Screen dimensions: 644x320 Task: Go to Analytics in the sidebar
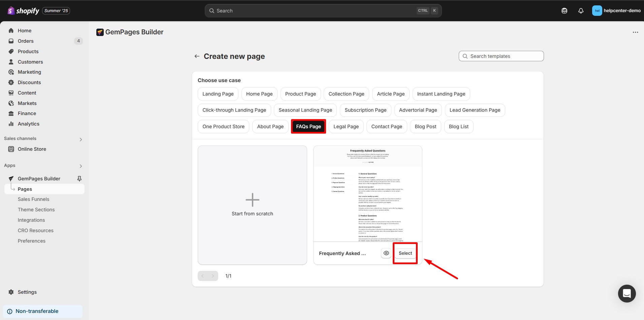click(28, 123)
